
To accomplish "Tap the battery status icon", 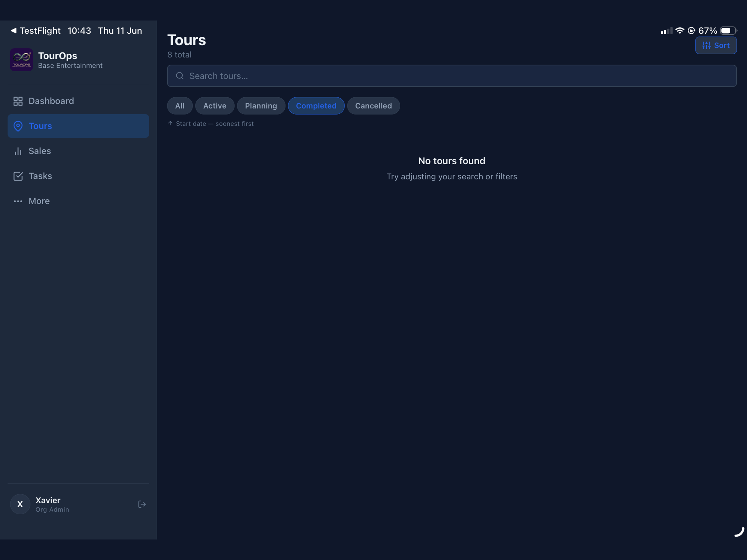I will coord(728,30).
